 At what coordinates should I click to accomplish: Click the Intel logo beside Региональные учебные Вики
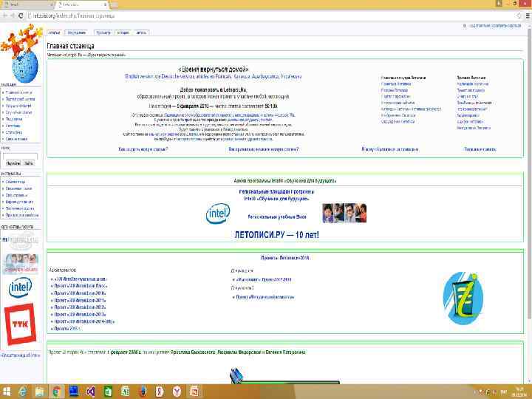(x=218, y=213)
